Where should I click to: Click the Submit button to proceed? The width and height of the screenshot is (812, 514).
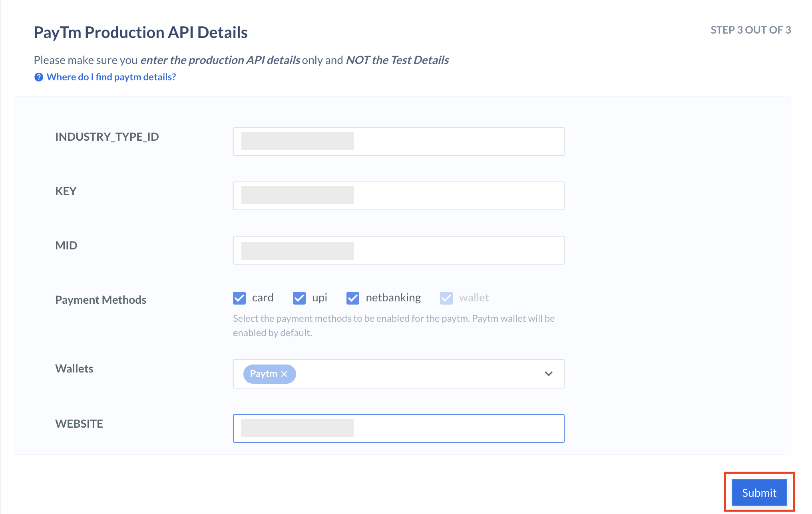(x=759, y=492)
